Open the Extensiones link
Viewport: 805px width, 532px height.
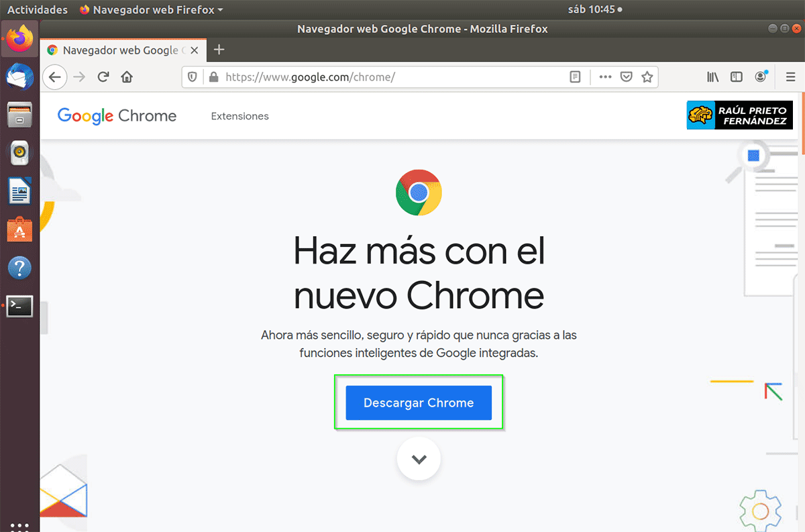[x=239, y=115]
